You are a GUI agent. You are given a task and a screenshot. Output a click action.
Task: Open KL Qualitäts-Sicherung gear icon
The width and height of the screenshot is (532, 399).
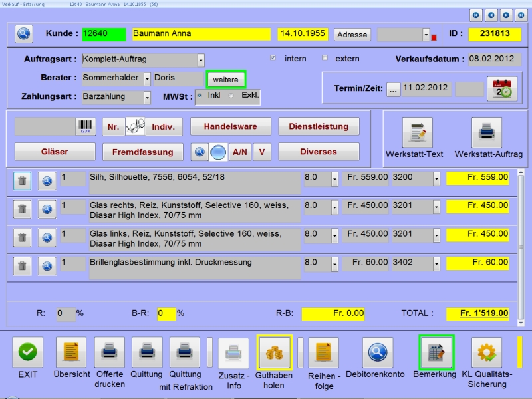tap(487, 352)
